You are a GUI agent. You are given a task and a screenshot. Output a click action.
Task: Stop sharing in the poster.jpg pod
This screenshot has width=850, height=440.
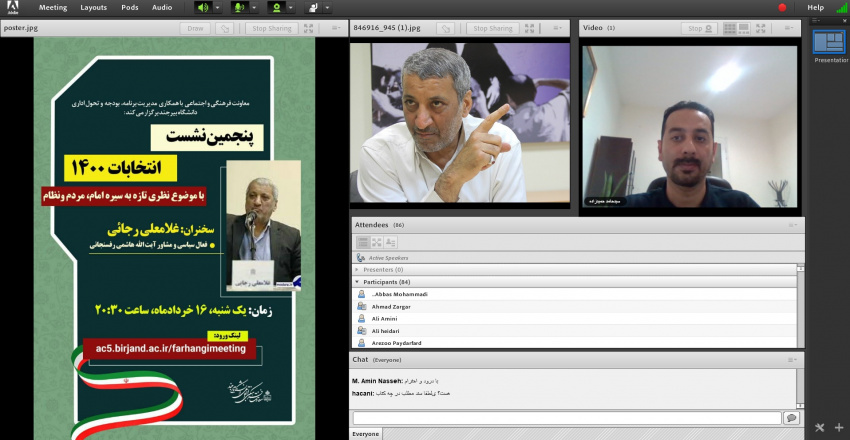tap(272, 29)
